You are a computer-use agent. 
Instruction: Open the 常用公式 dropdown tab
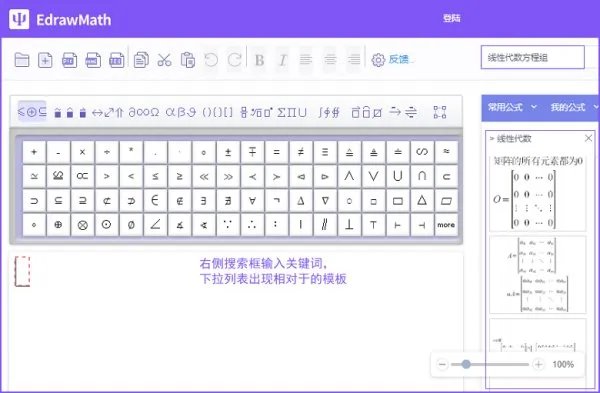(512, 108)
